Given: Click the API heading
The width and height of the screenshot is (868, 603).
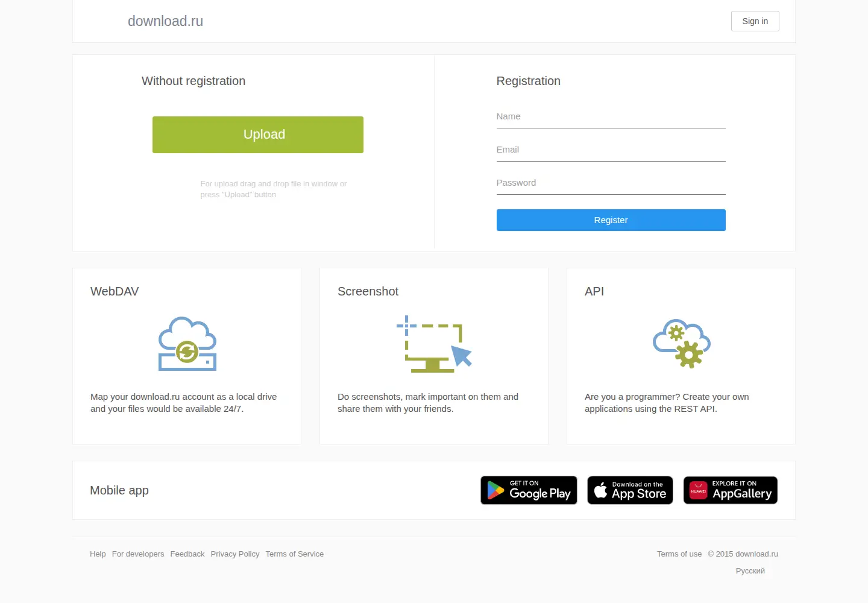Looking at the screenshot, I should coord(594,291).
